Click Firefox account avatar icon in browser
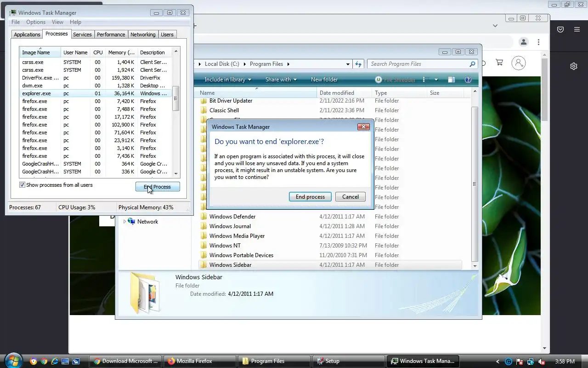 click(x=524, y=42)
